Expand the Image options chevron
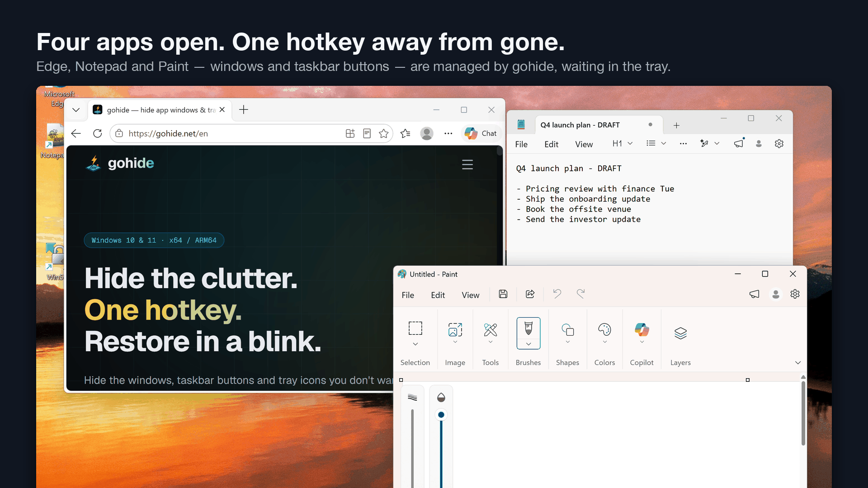The image size is (868, 488). 455,342
